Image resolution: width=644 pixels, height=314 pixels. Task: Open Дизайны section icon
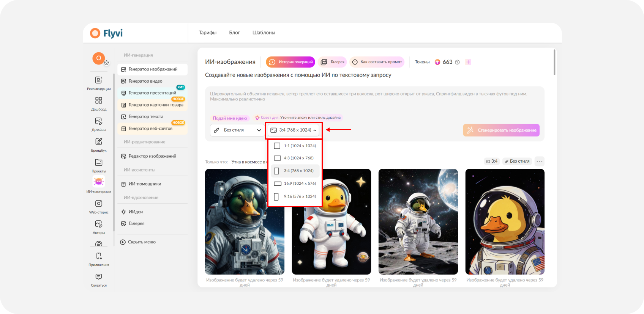99,121
